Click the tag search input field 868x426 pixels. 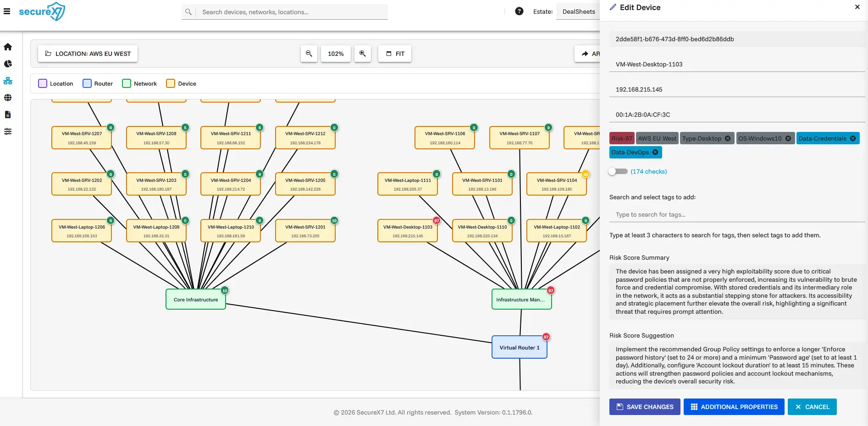point(736,214)
